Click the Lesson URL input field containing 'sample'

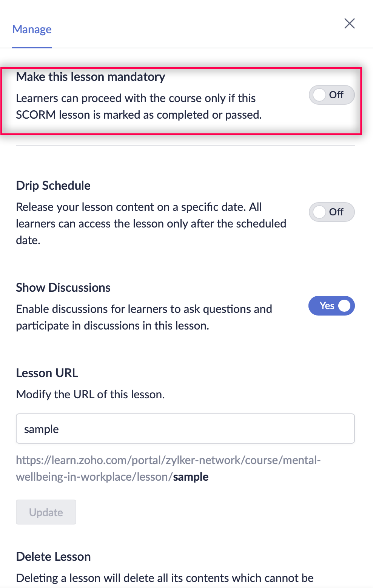(185, 429)
